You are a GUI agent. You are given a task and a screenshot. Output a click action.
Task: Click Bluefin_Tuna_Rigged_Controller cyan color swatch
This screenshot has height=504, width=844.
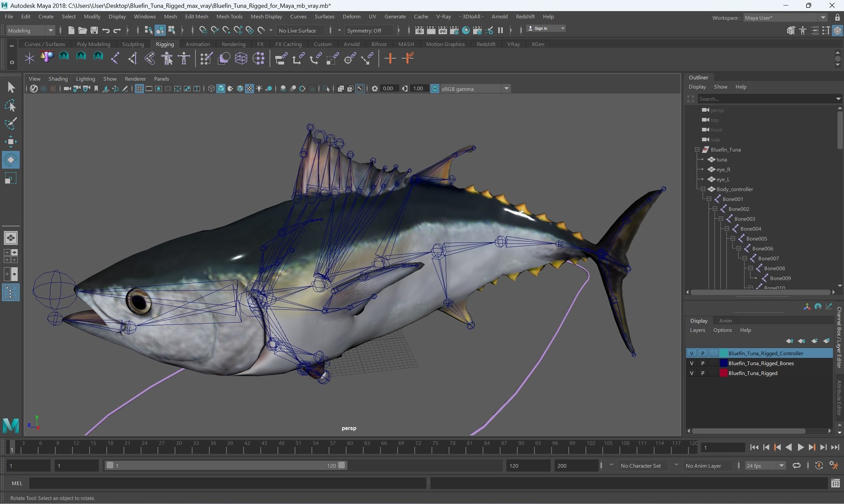tap(724, 353)
